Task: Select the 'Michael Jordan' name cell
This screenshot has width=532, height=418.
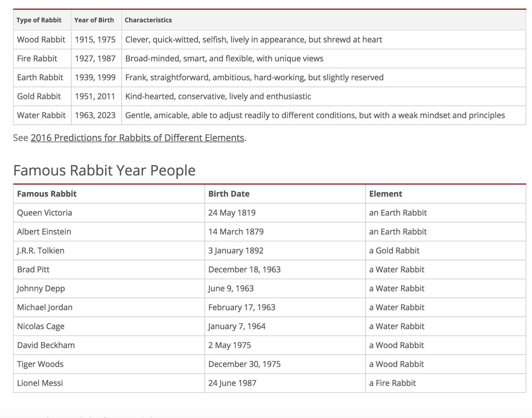Action: [x=109, y=307]
